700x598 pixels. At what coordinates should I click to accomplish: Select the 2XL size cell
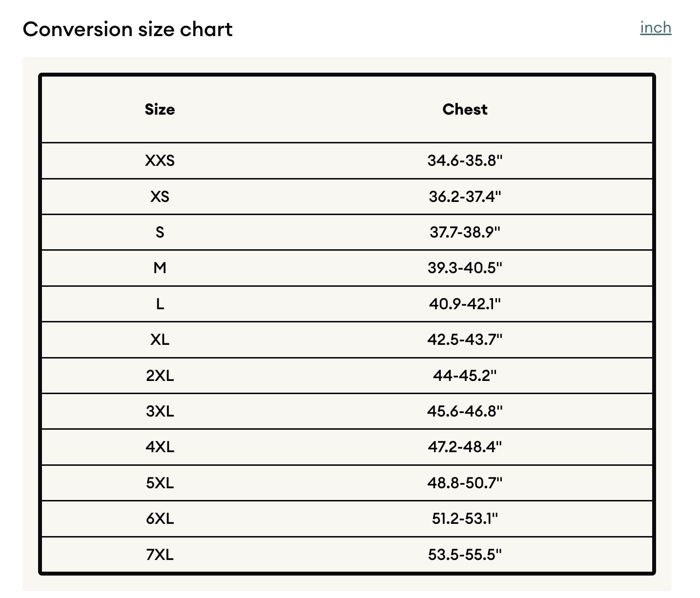pos(160,376)
